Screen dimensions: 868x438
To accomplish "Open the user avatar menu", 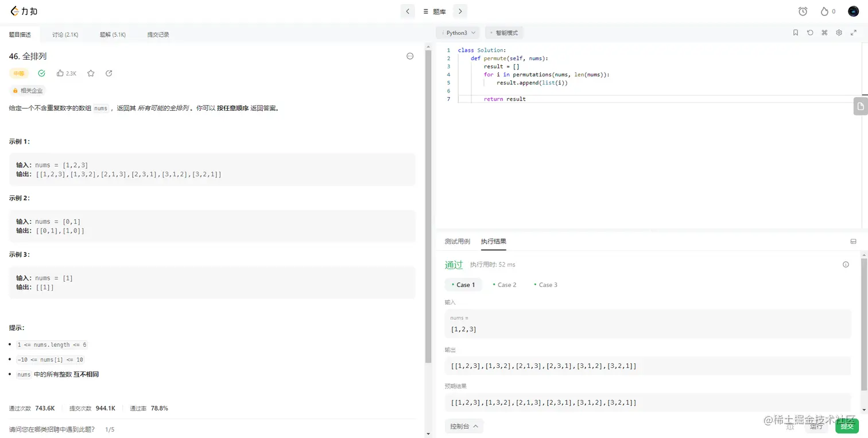I will click(853, 11).
